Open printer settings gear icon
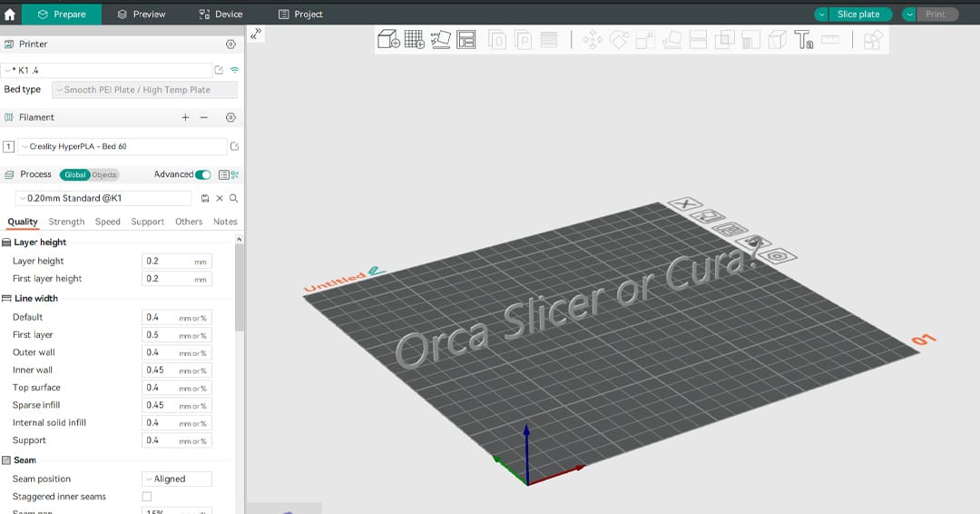Image resolution: width=980 pixels, height=514 pixels. tap(230, 44)
